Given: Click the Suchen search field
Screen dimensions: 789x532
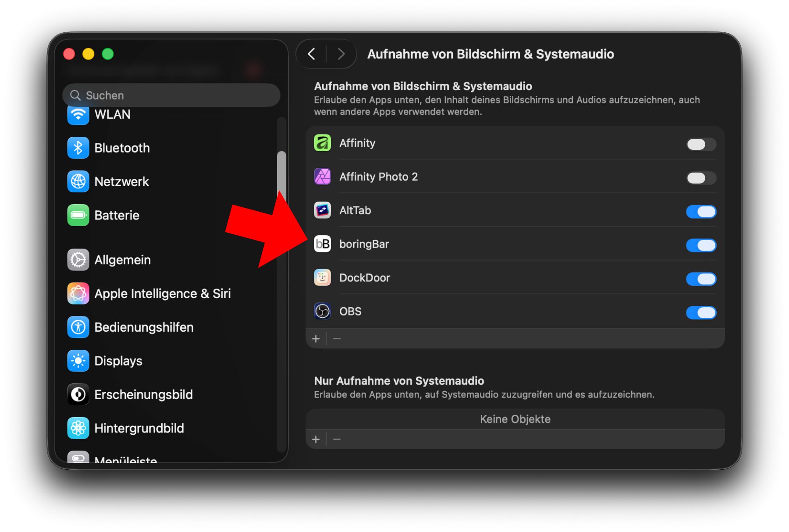Looking at the screenshot, I should (x=171, y=95).
